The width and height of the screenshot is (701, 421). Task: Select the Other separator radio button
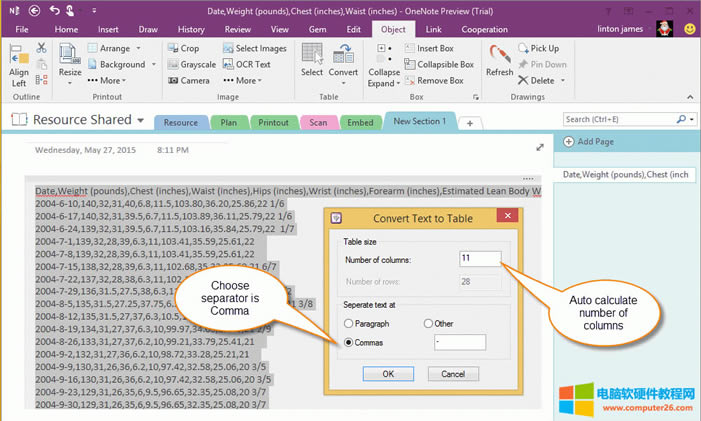point(428,323)
